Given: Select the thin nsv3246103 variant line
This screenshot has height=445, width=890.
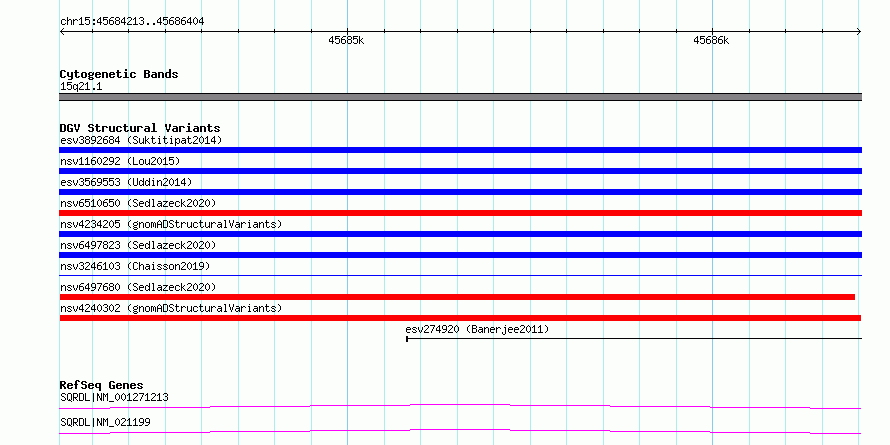Looking at the screenshot, I should [x=460, y=275].
